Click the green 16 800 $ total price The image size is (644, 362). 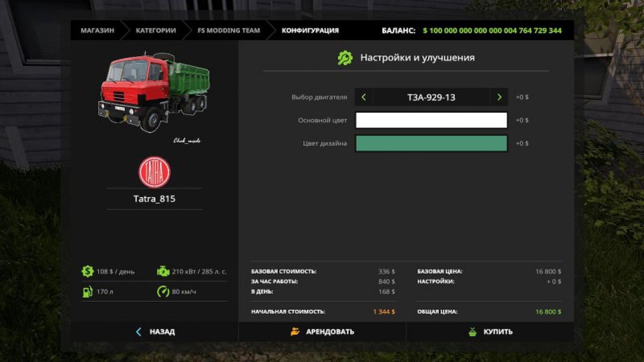pyautogui.click(x=548, y=312)
